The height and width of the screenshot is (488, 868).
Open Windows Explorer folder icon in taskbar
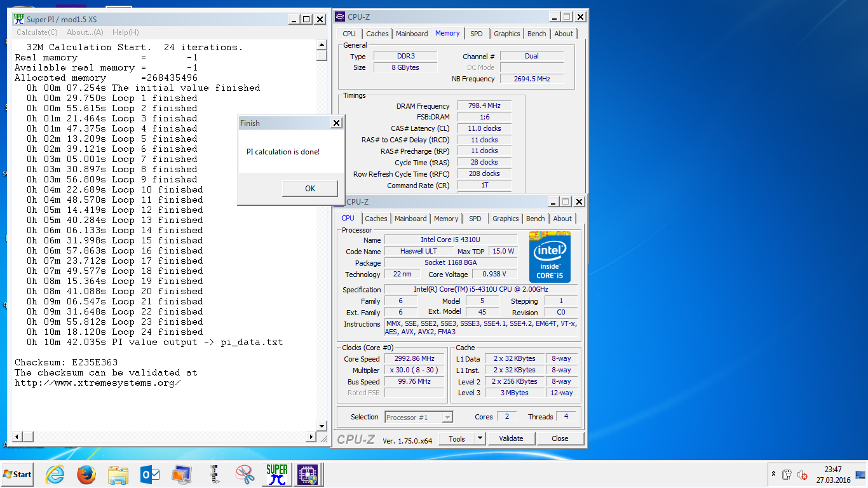[x=118, y=474]
